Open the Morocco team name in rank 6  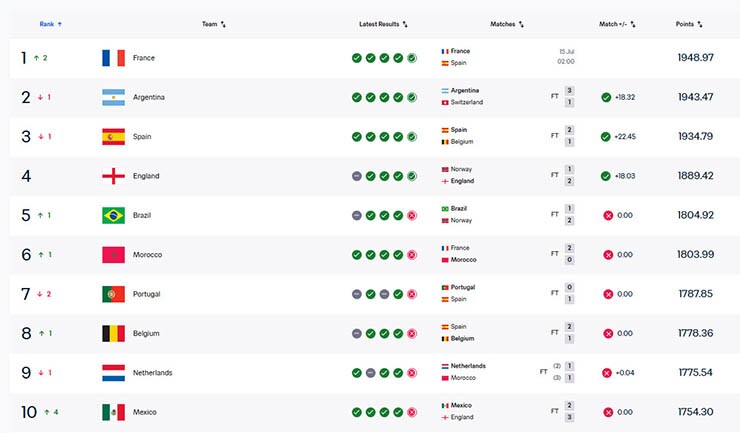point(147,255)
